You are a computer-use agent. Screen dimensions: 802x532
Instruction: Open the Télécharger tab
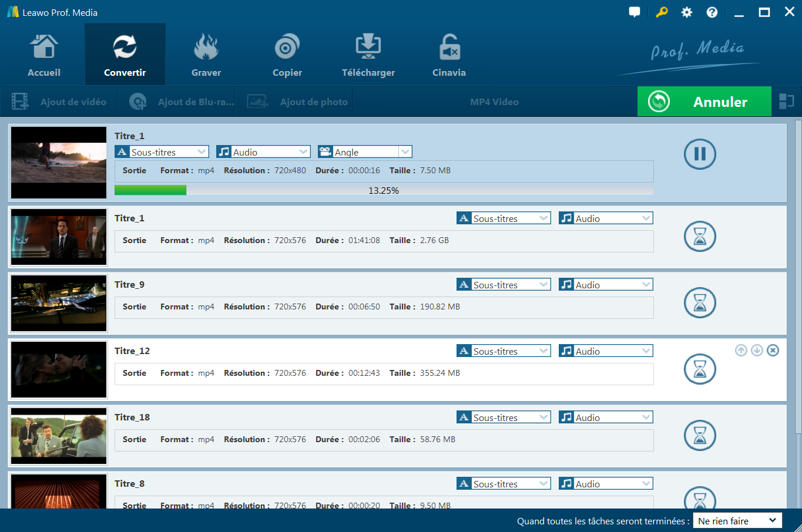[368, 55]
